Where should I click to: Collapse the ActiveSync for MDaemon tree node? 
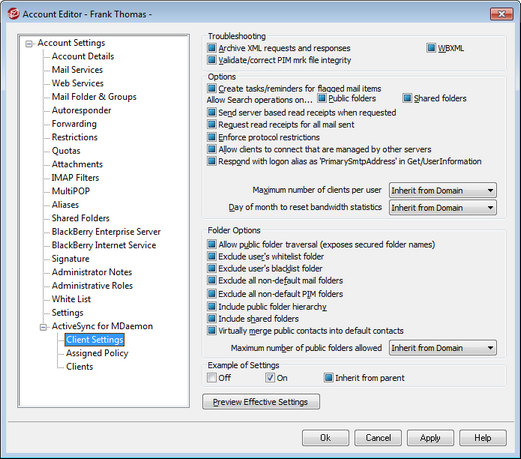pos(43,327)
